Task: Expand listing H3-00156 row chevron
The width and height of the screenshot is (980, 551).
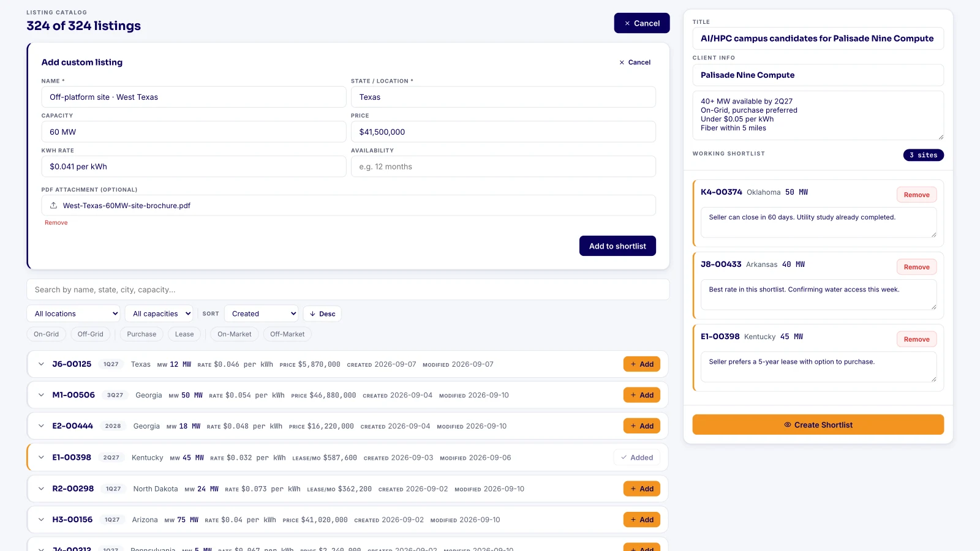Action: click(41, 520)
